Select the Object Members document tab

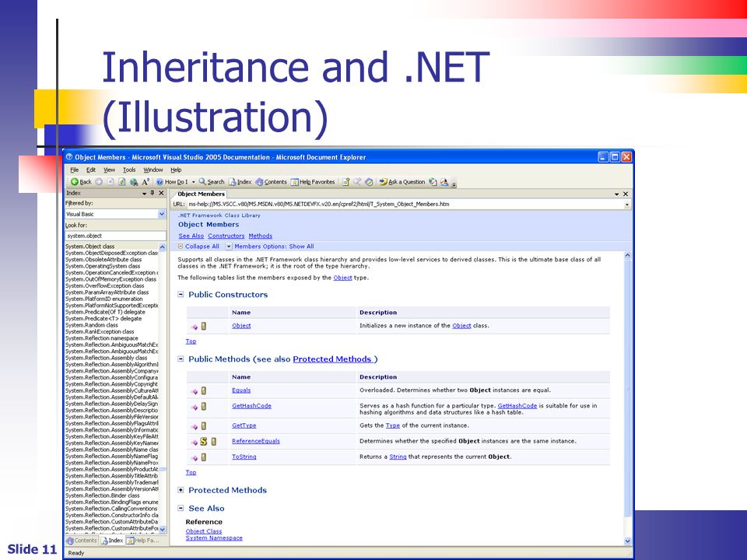201,194
